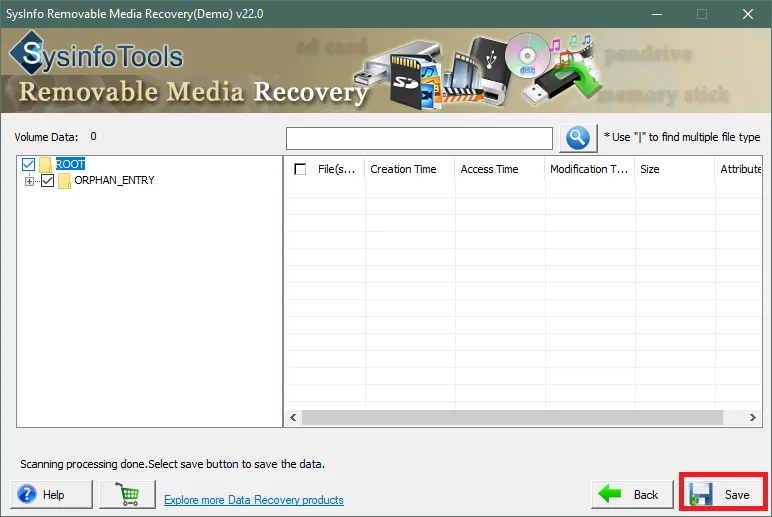Click the Help button
This screenshot has height=517, width=772.
coord(51,494)
